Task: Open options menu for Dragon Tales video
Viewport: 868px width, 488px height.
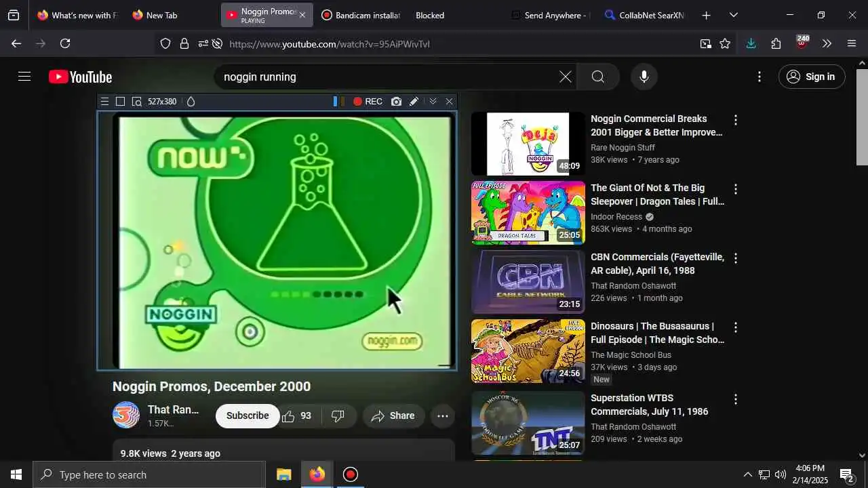Action: tap(735, 189)
